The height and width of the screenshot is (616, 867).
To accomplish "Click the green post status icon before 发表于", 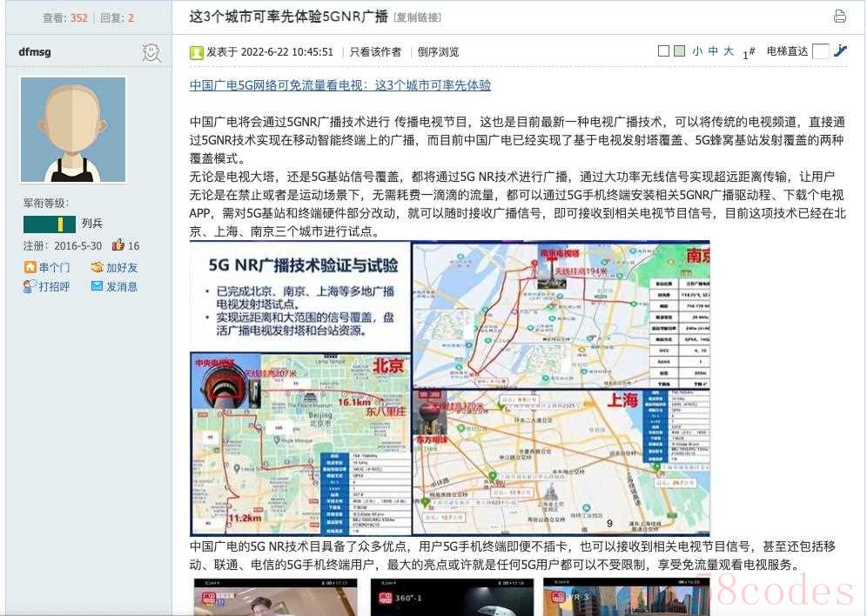I will [196, 52].
